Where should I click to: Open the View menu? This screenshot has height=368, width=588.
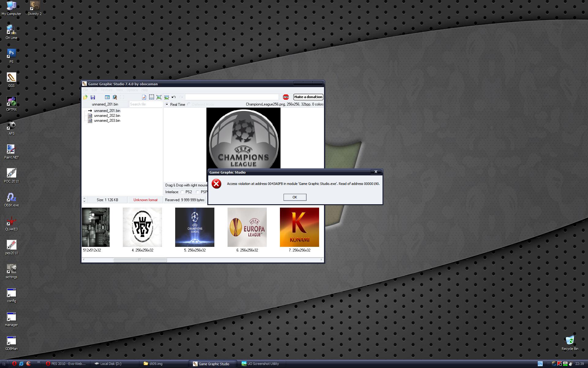[119, 90]
